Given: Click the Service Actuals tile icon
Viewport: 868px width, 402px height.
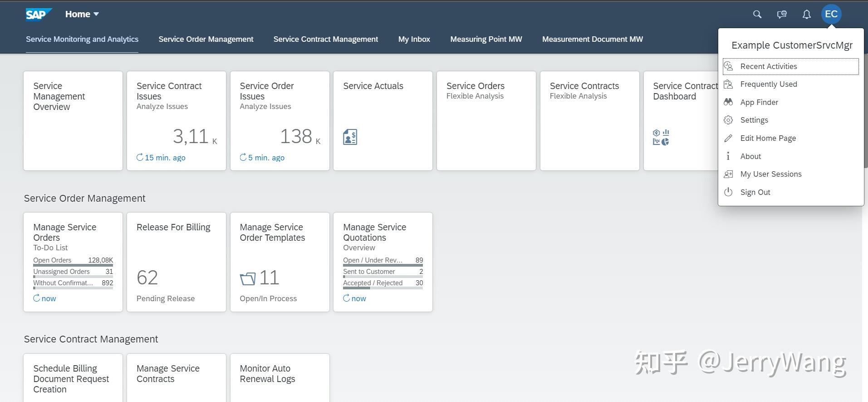Looking at the screenshot, I should click(x=350, y=137).
